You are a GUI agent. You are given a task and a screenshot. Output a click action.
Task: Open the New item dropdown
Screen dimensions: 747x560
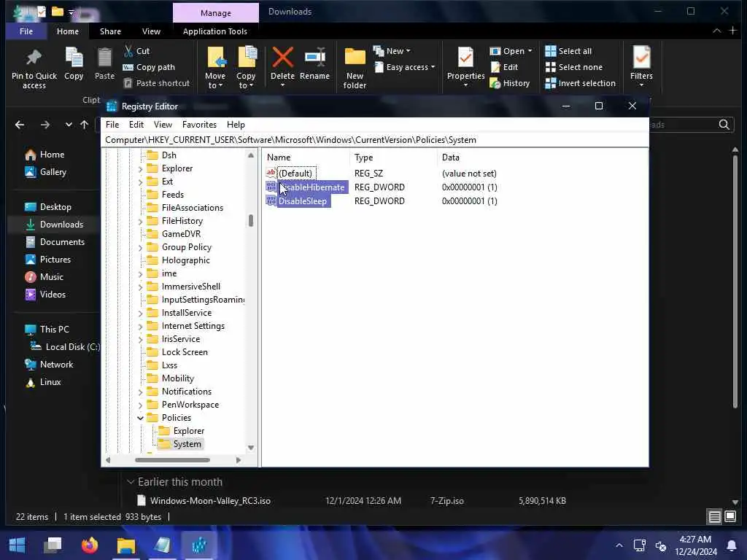(392, 51)
